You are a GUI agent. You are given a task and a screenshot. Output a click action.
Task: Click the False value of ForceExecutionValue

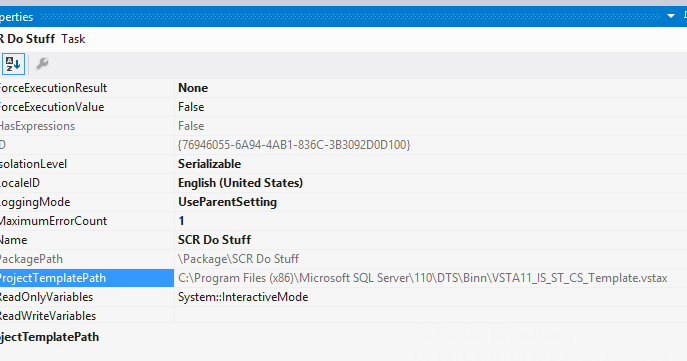point(191,107)
